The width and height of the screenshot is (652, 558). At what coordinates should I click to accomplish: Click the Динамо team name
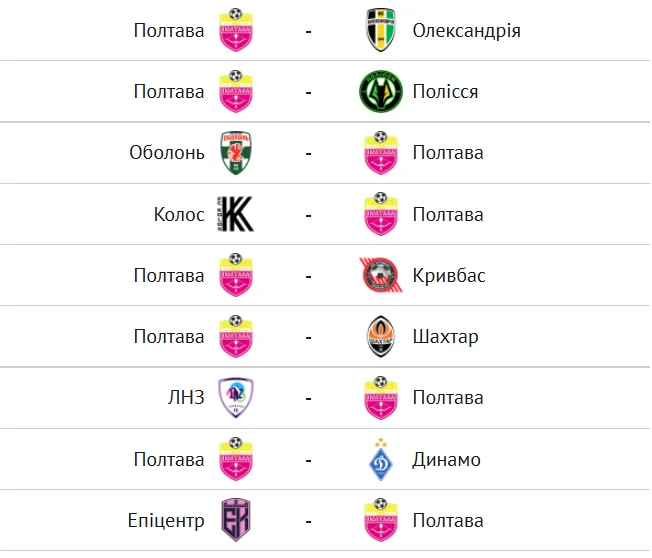coord(446,460)
